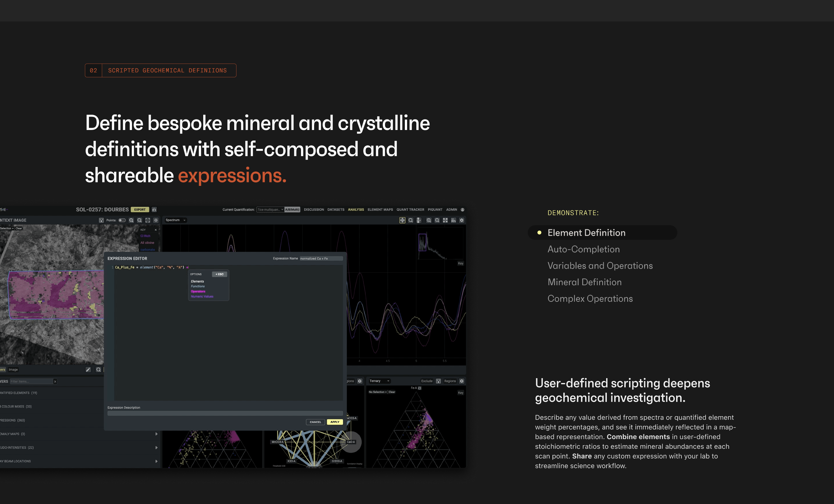Screen dimensions: 834x504
Task: Click the Expression Description input field
Action: 225,413
